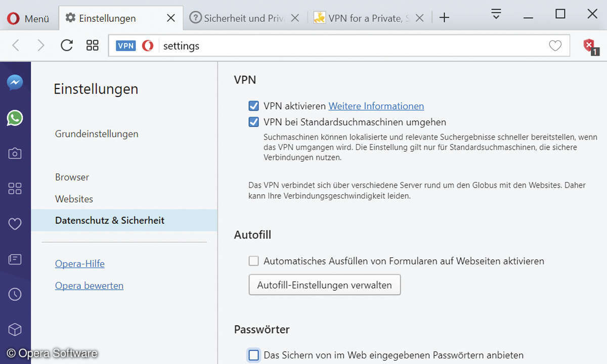The width and height of the screenshot is (607, 364).
Task: Maximize the Opera window
Action: 560,14
